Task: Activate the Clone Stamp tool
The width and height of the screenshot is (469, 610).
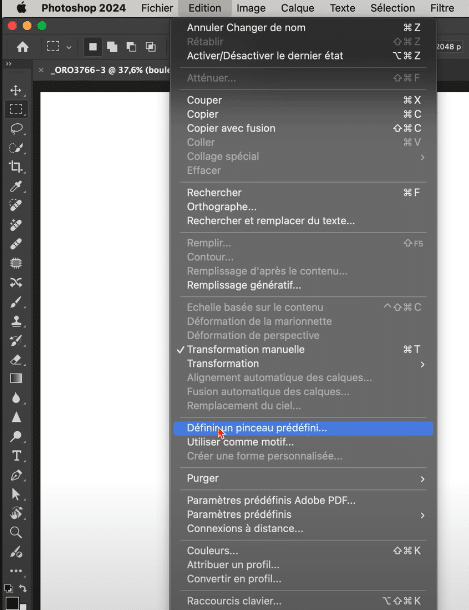Action: pos(16,321)
